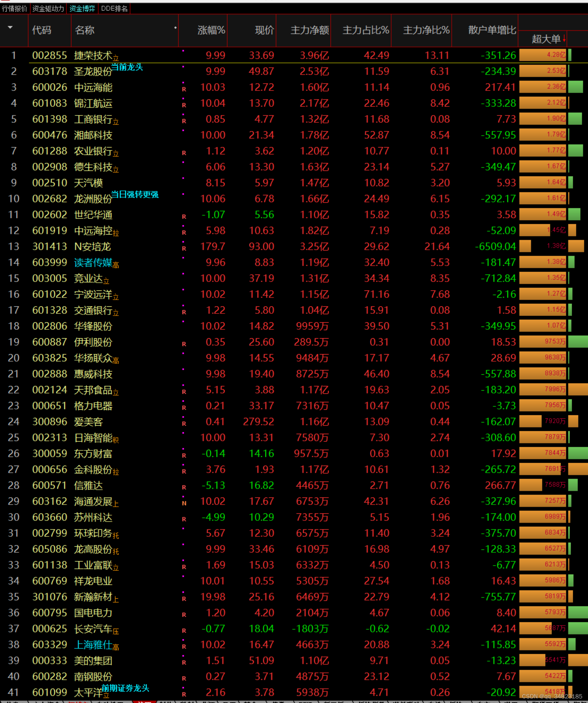
Task: Sort by the 现价 column header
Action: [264, 30]
